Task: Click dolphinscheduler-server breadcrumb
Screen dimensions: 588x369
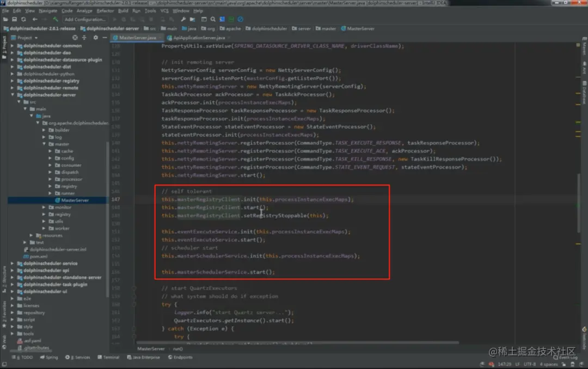Action: point(109,28)
